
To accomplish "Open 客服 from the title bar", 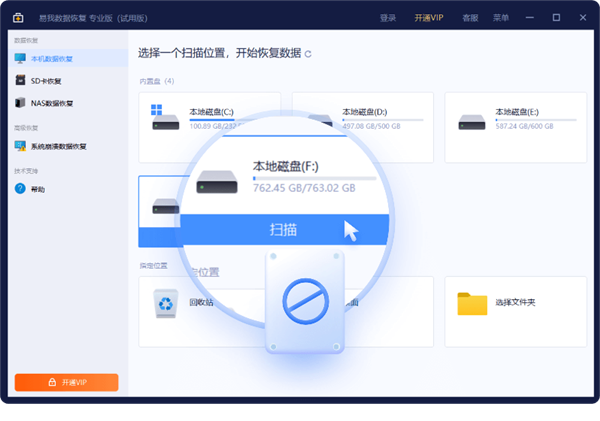I will pyautogui.click(x=470, y=18).
